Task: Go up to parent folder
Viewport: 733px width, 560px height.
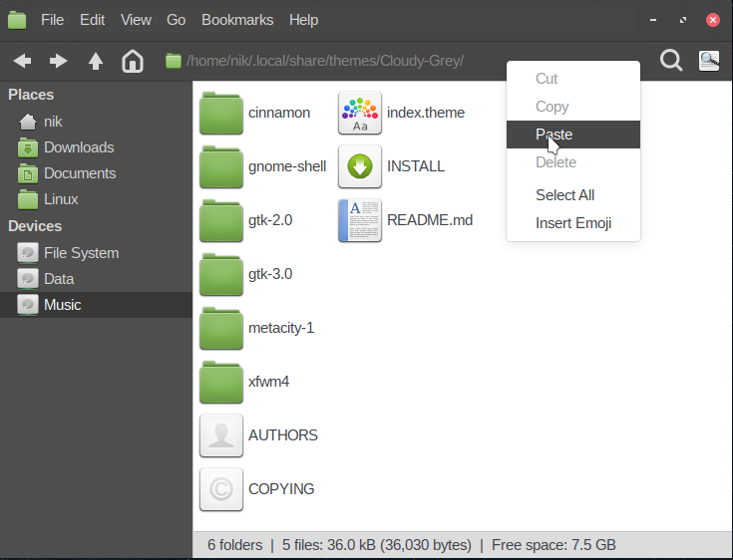Action: (x=96, y=62)
